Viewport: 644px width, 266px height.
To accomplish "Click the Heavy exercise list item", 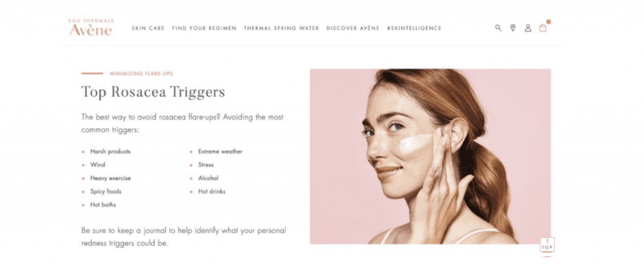I will tap(111, 178).
